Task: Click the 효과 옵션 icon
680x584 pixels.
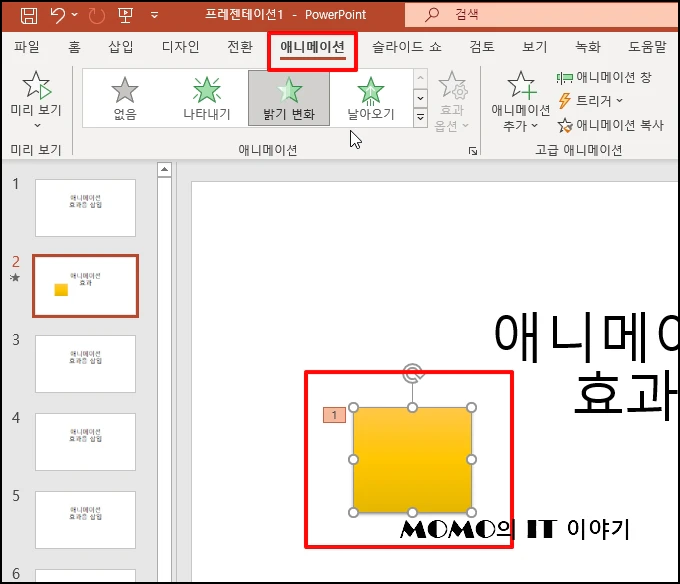Action: point(452,85)
